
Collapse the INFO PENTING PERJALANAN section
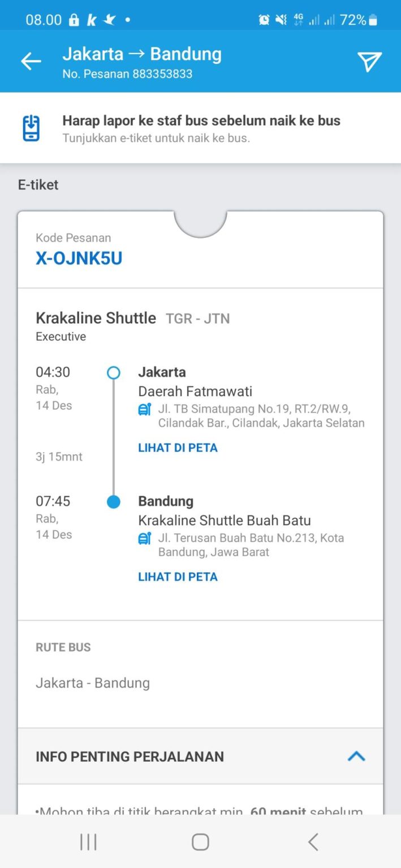click(356, 756)
